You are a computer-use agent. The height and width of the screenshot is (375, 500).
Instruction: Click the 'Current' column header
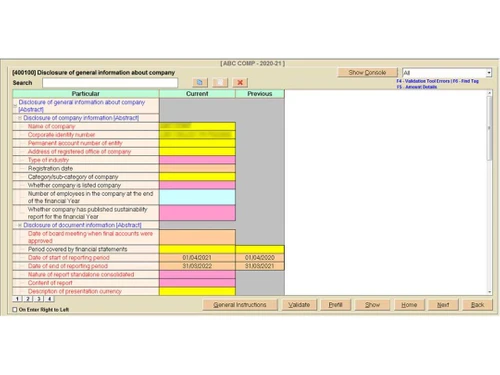[x=197, y=94]
